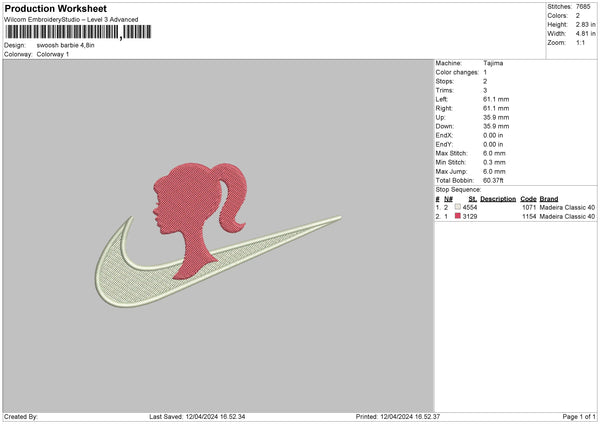Click the Production Worksheet heading
The height and width of the screenshot is (424, 600).
[55, 8]
